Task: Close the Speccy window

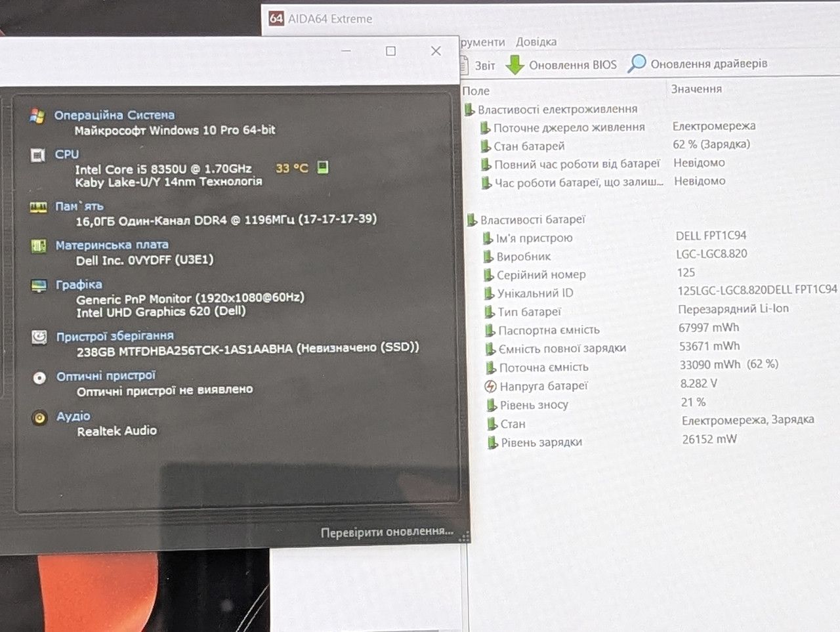Action: tap(436, 51)
